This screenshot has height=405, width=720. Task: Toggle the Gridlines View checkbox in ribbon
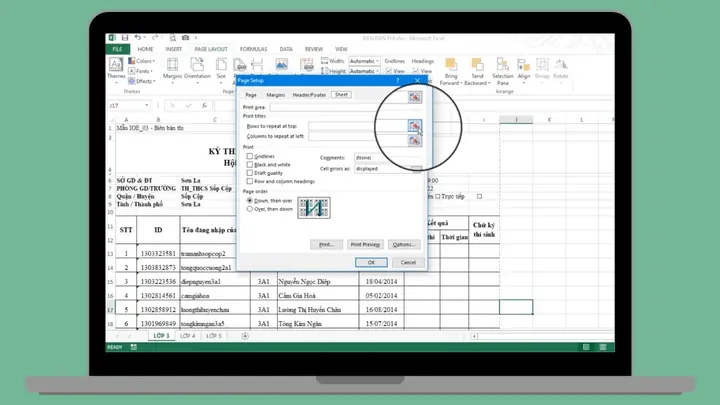(389, 71)
